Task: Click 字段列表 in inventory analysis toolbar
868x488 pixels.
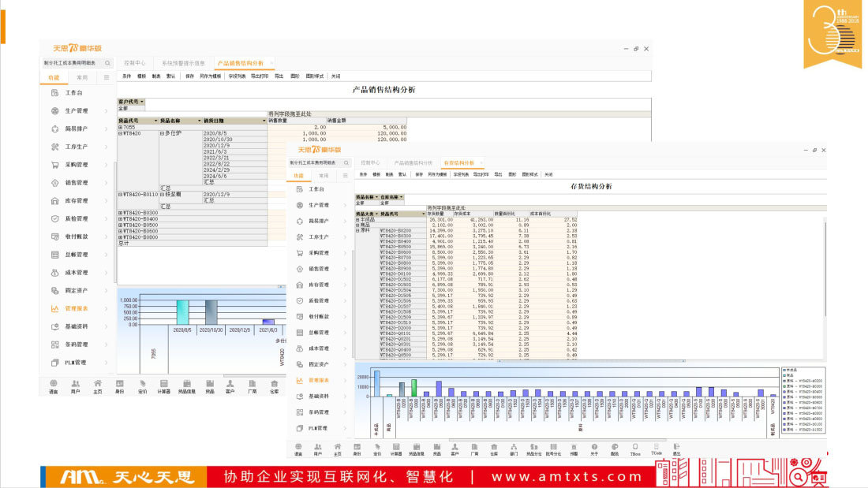Action: point(461,173)
